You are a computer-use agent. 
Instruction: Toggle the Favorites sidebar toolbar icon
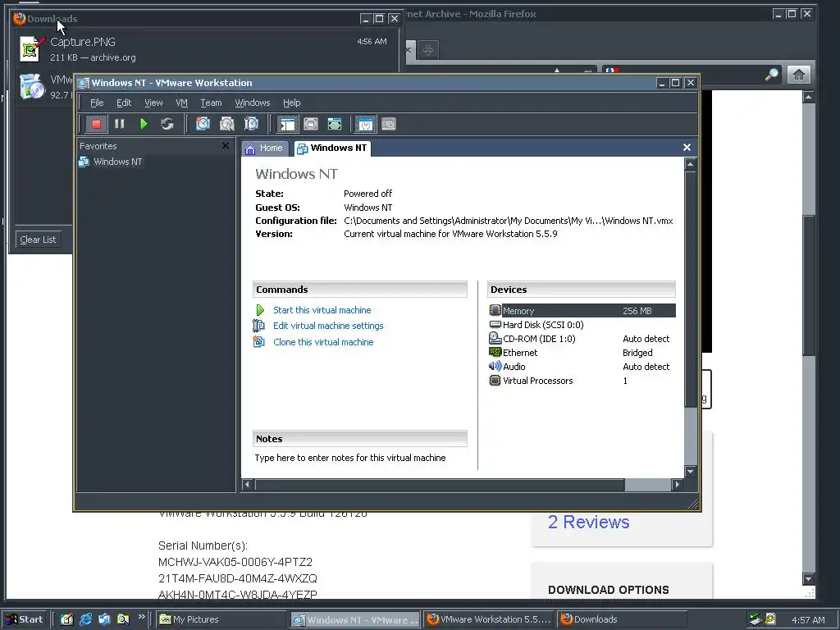coord(287,125)
